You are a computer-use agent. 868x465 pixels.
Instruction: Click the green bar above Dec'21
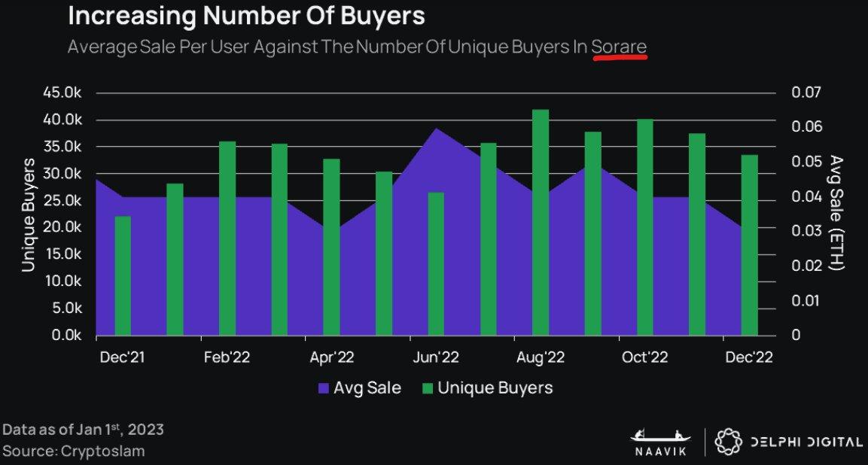click(x=123, y=275)
